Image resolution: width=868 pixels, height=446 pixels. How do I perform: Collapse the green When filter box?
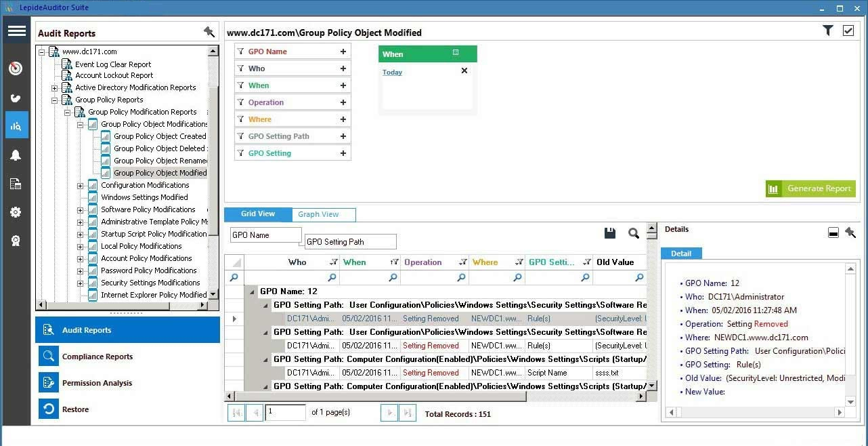point(456,53)
